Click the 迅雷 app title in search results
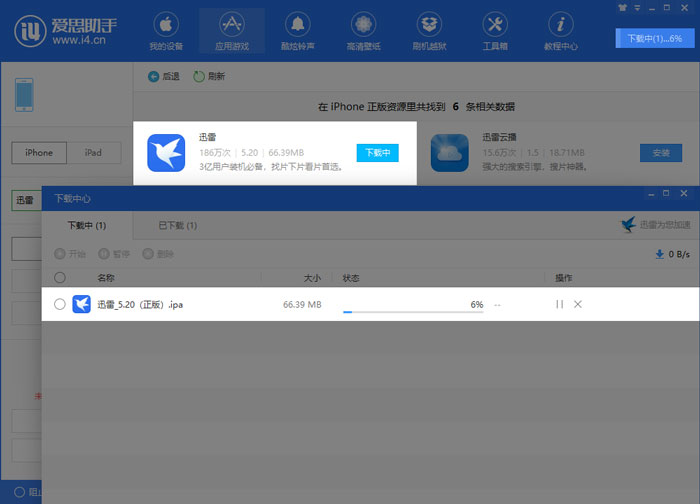Viewport: 700px width, 504px height. pos(207,137)
